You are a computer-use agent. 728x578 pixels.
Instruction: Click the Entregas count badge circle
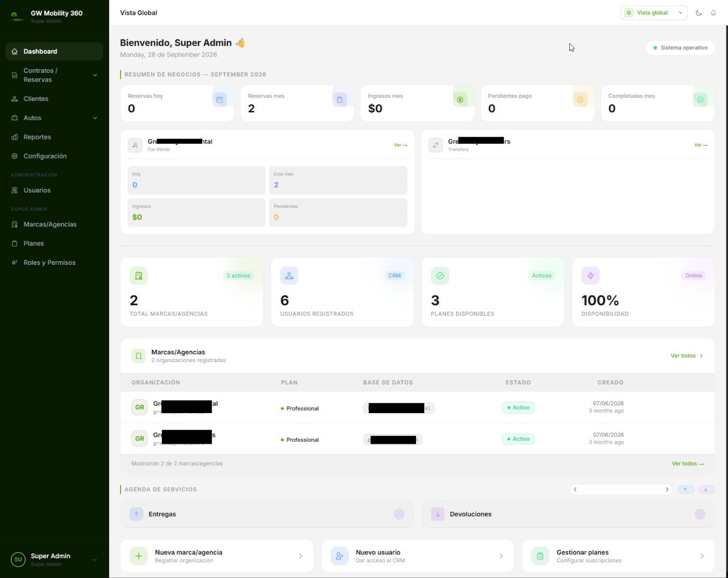(x=399, y=514)
